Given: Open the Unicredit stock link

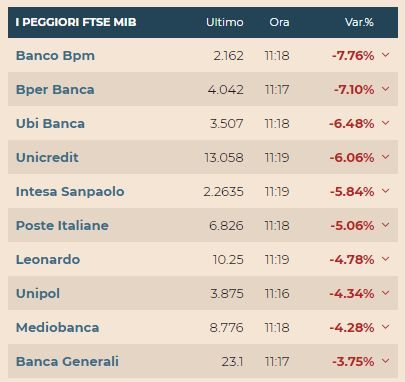Looking at the screenshot, I should pyautogui.click(x=47, y=157).
